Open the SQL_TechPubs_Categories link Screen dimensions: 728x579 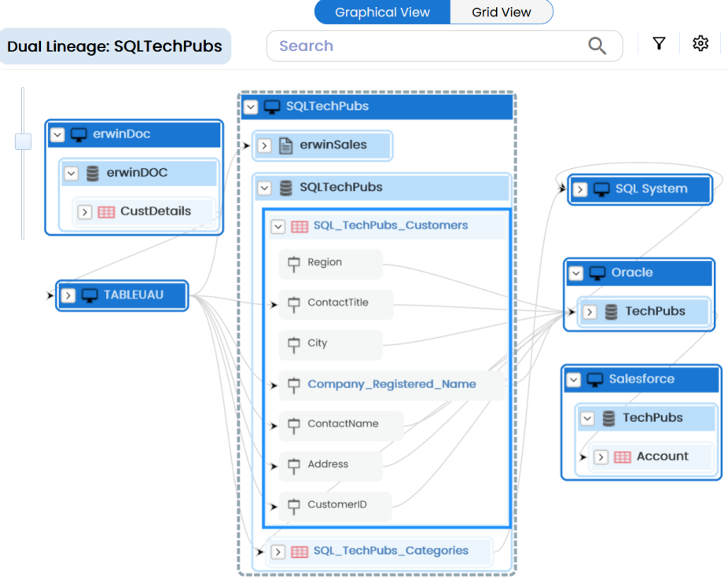(391, 551)
